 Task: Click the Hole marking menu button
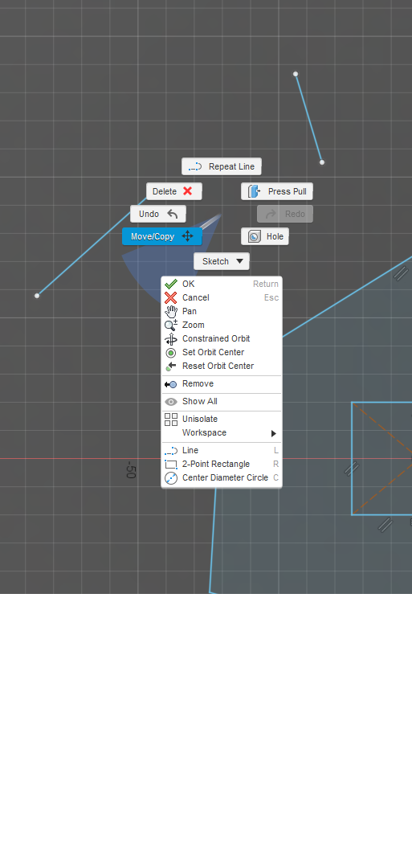(x=265, y=236)
